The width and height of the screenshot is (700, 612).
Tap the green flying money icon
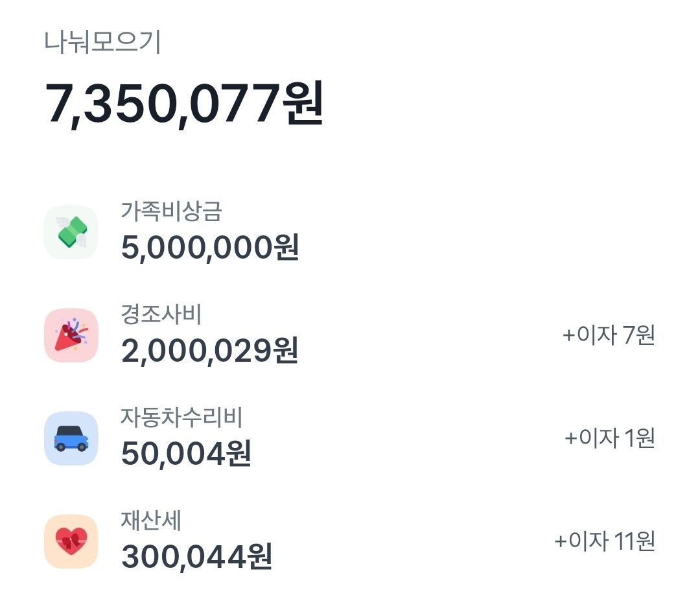pyautogui.click(x=71, y=232)
